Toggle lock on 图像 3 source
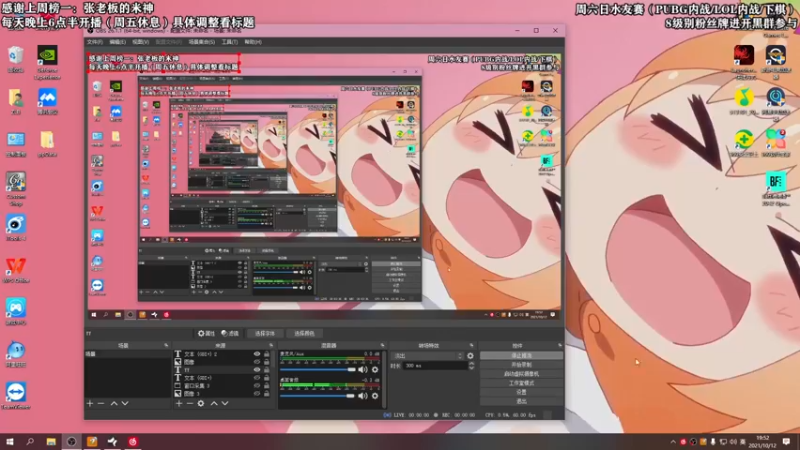The height and width of the screenshot is (450, 800). coord(266,394)
